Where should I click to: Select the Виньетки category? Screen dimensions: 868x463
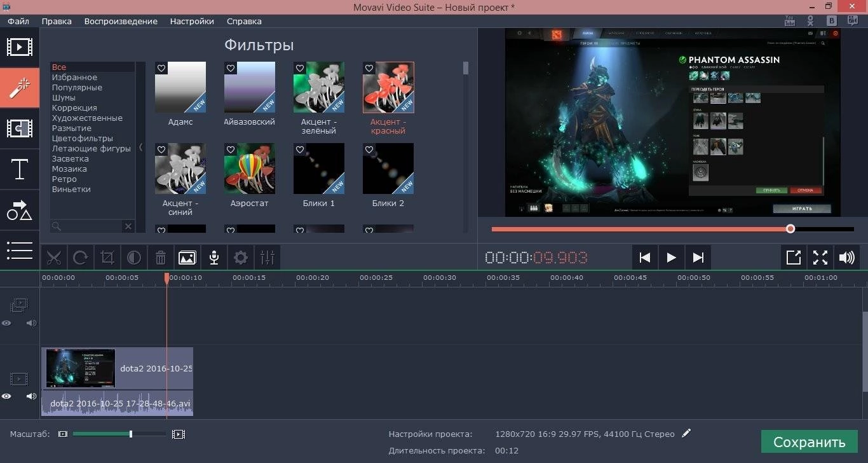[71, 190]
